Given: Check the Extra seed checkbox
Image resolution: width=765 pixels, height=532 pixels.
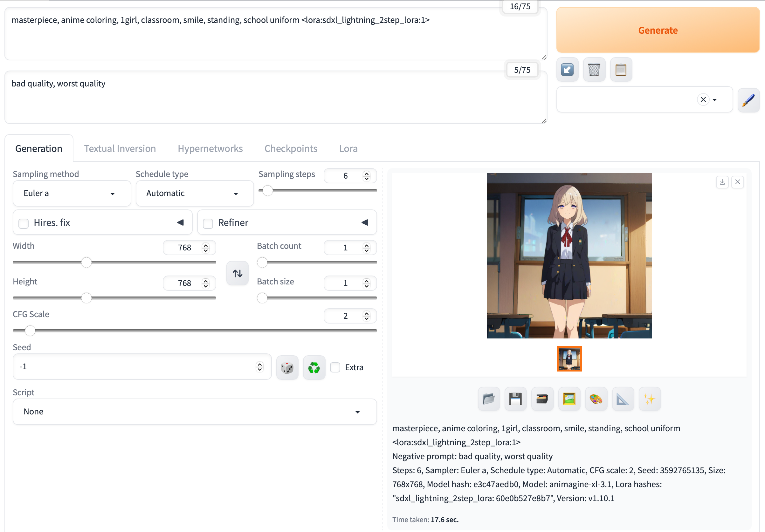Looking at the screenshot, I should pyautogui.click(x=335, y=367).
